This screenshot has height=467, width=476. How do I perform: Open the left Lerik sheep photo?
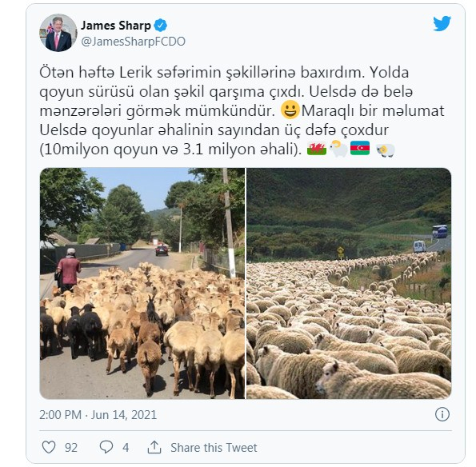tap(142, 283)
